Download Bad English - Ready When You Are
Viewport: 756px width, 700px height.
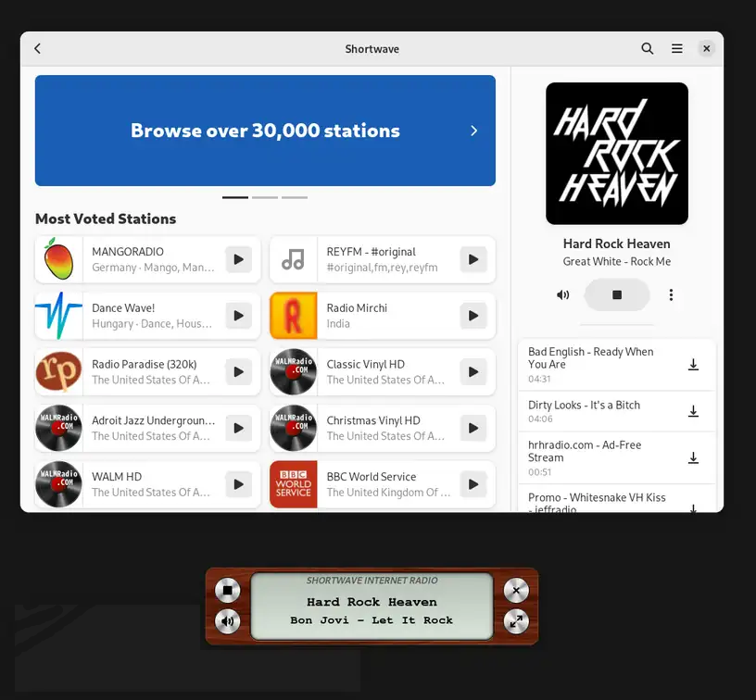693,365
